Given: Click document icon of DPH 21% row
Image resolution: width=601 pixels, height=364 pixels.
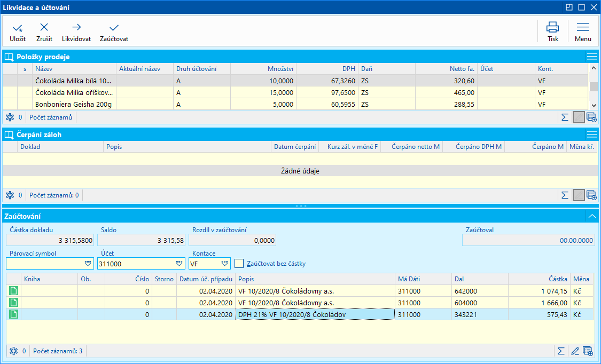Looking at the screenshot, I should tap(13, 314).
